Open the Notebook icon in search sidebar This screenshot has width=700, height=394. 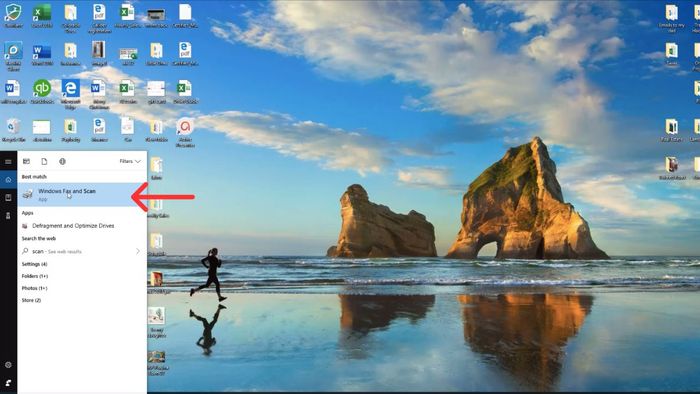pos(8,197)
